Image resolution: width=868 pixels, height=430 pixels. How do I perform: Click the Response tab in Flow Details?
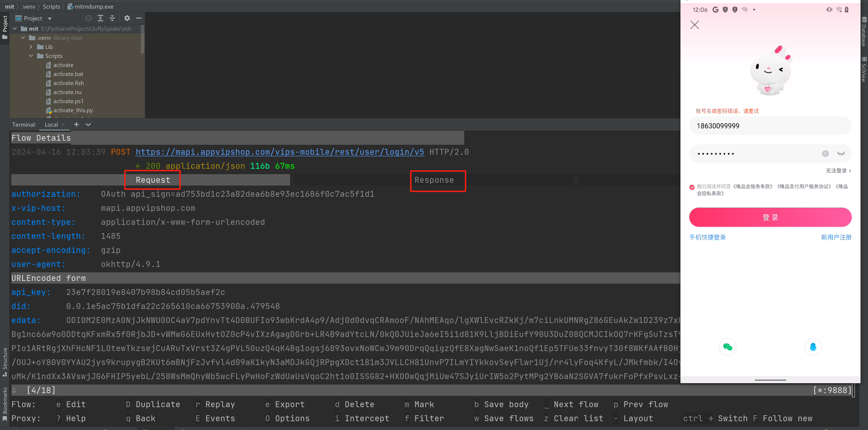434,180
